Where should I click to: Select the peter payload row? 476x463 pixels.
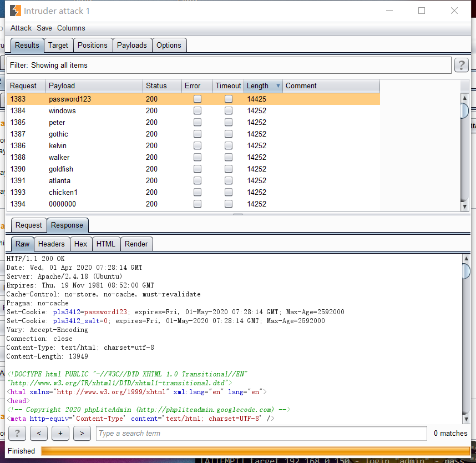coord(194,123)
